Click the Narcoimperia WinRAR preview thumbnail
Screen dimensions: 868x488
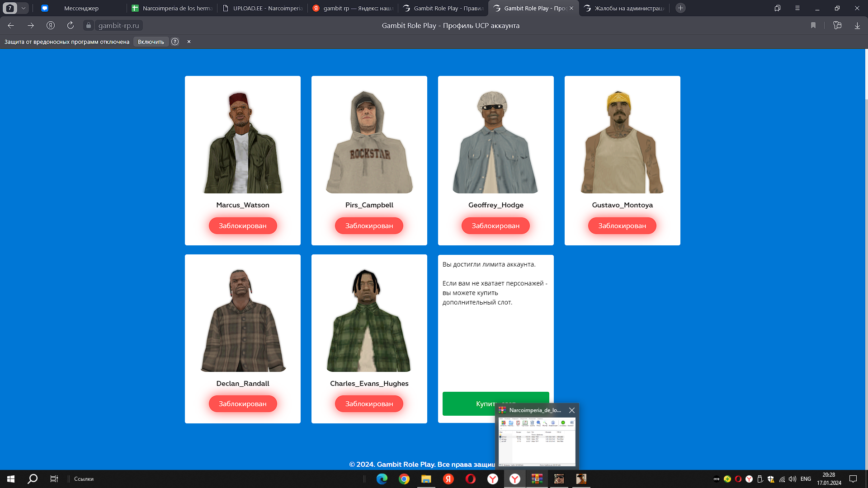click(x=537, y=441)
